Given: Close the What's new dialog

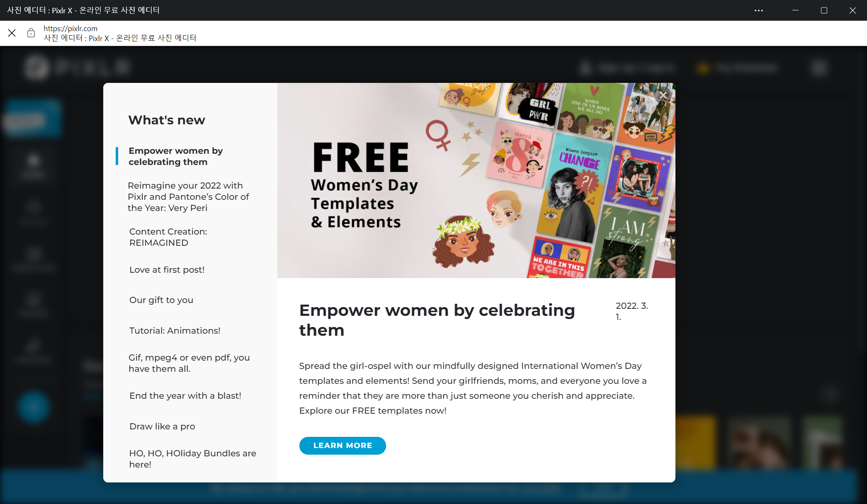Looking at the screenshot, I should 663,95.
